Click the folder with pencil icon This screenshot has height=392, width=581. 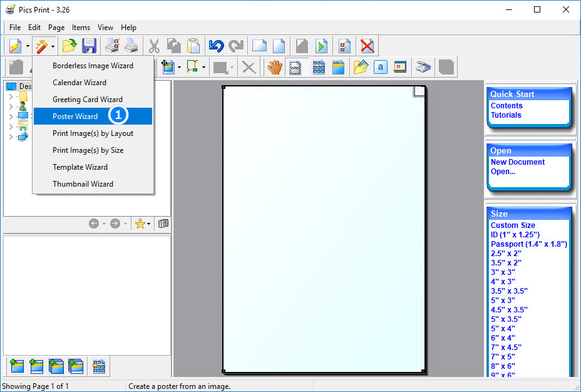point(361,68)
